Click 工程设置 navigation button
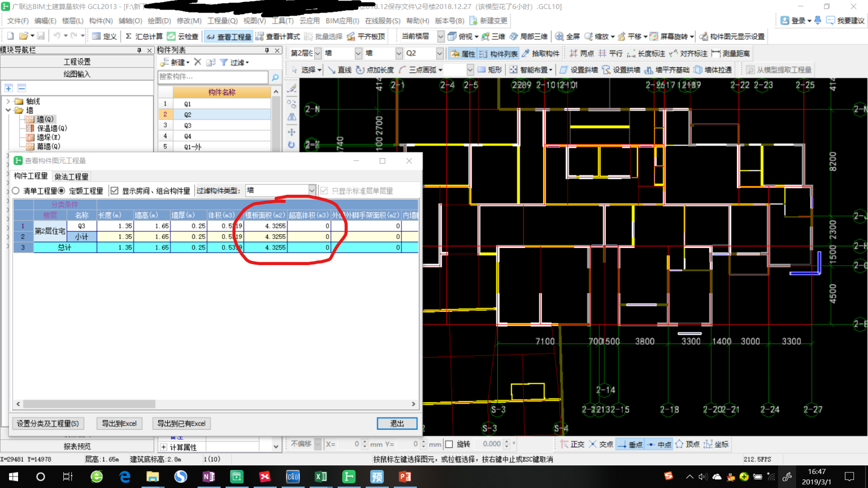Screen dimensions: 868x488 [77, 62]
